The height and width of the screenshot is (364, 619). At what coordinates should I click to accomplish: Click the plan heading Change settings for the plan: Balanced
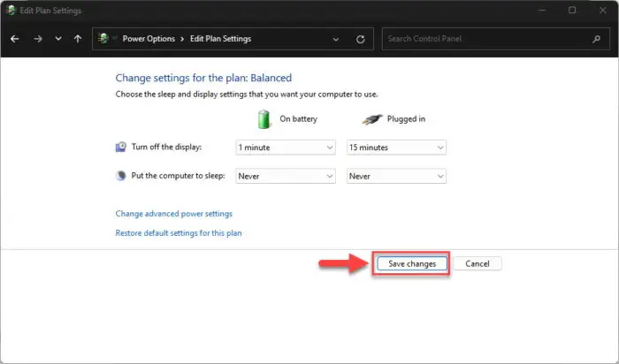203,78
